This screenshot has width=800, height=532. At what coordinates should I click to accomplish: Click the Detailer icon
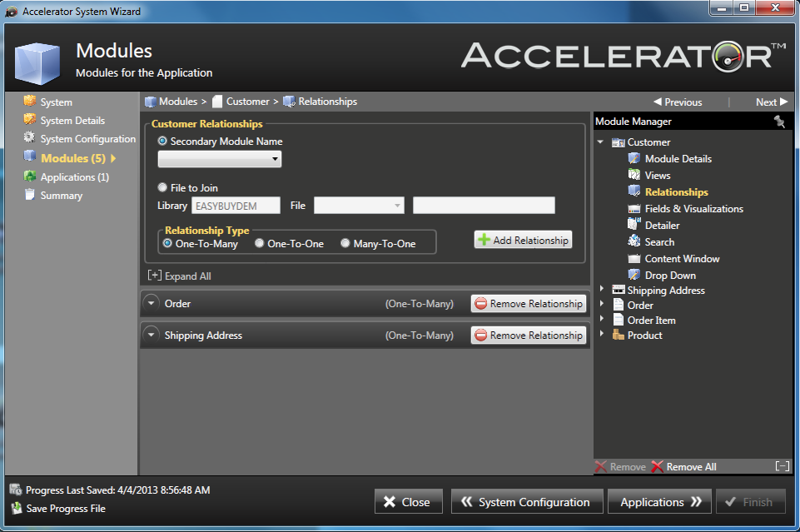pos(634,225)
